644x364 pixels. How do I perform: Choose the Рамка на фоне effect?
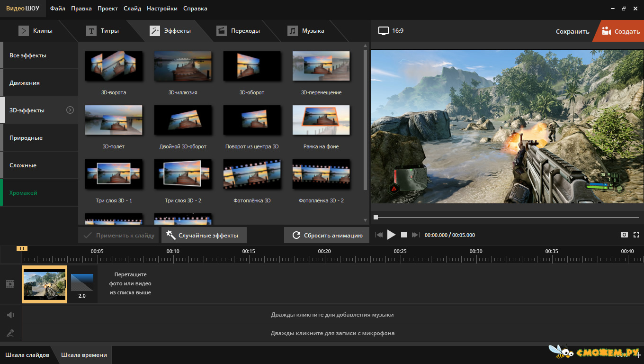tap(321, 120)
